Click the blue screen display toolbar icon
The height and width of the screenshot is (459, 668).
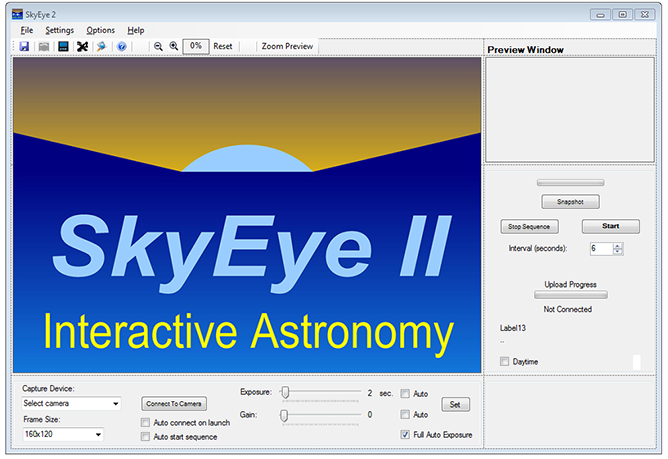pyautogui.click(x=63, y=46)
